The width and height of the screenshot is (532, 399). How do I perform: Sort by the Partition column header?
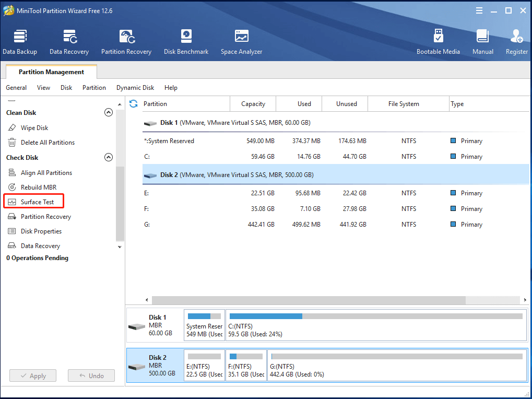coord(185,104)
